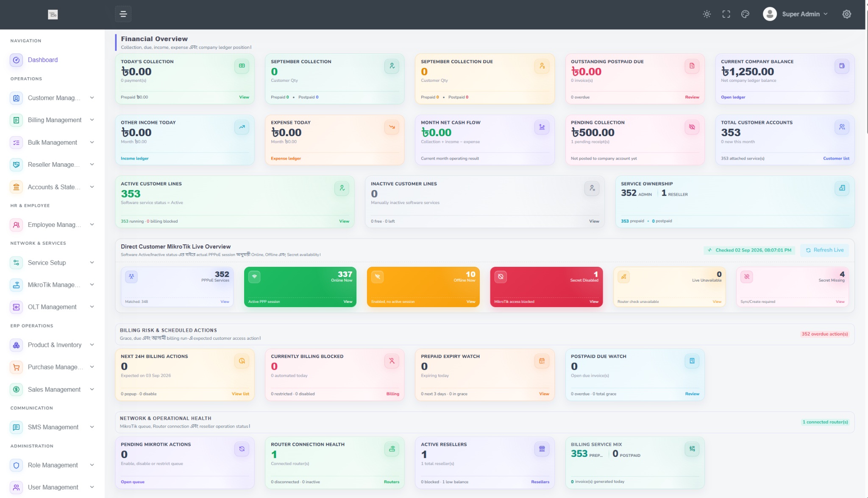Click Review on Outstanding Postpaid Due card
Screen dimensions: 868x498
click(692, 97)
